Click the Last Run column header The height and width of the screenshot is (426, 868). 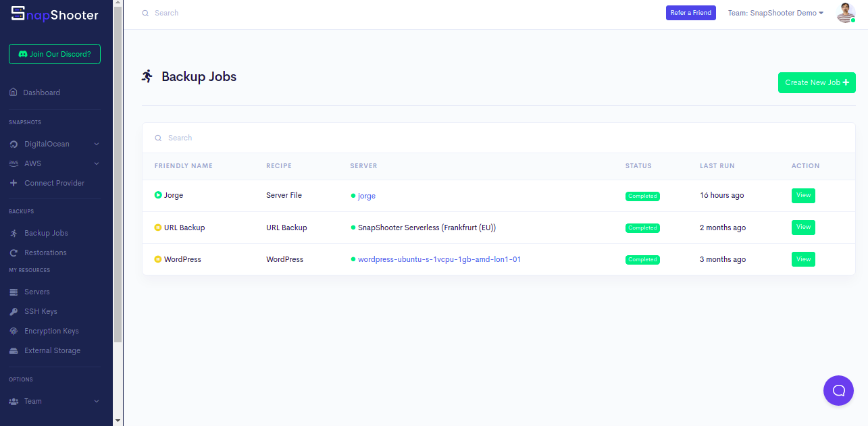717,165
